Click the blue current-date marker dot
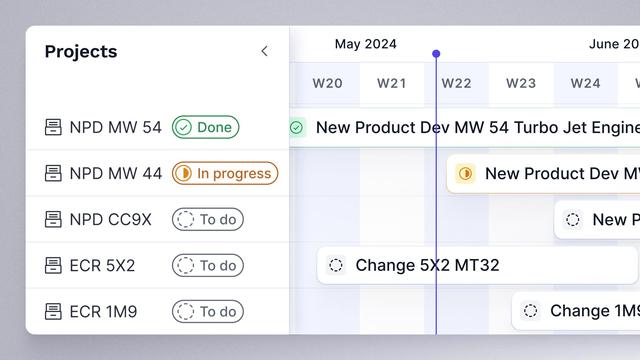The image size is (640, 360). pos(436,53)
